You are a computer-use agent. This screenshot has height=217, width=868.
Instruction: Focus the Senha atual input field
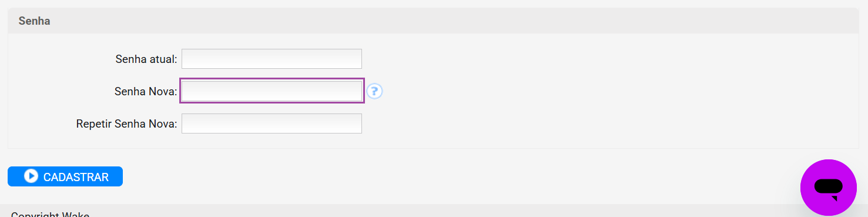[272, 59]
